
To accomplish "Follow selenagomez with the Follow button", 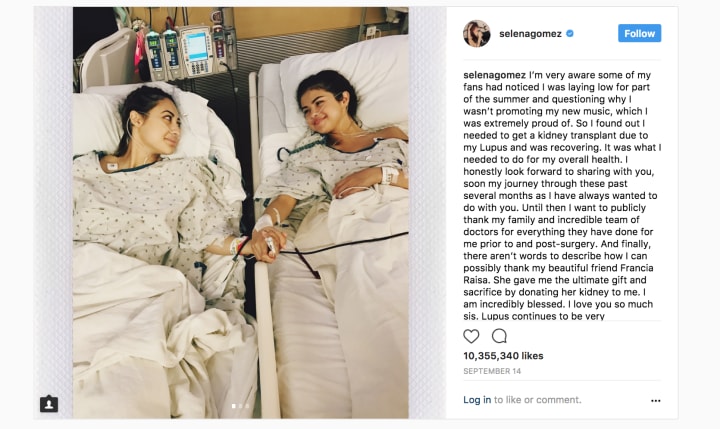I will [640, 33].
